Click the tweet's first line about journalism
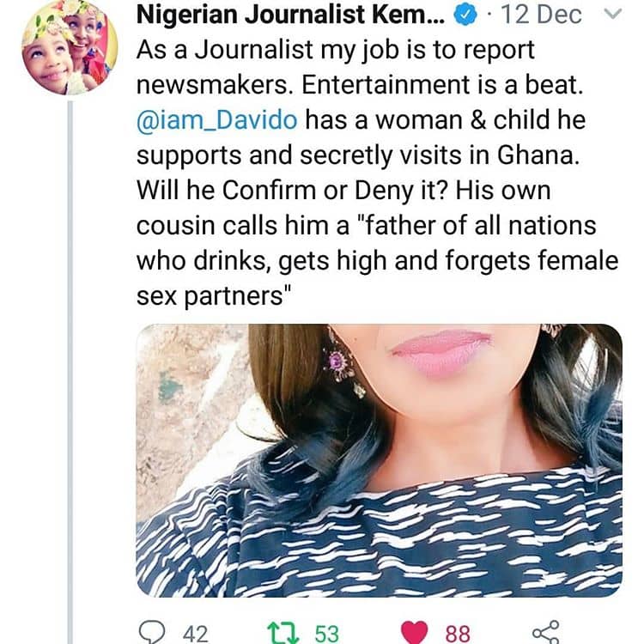Viewport: 644px width, 644px height. click(335, 50)
